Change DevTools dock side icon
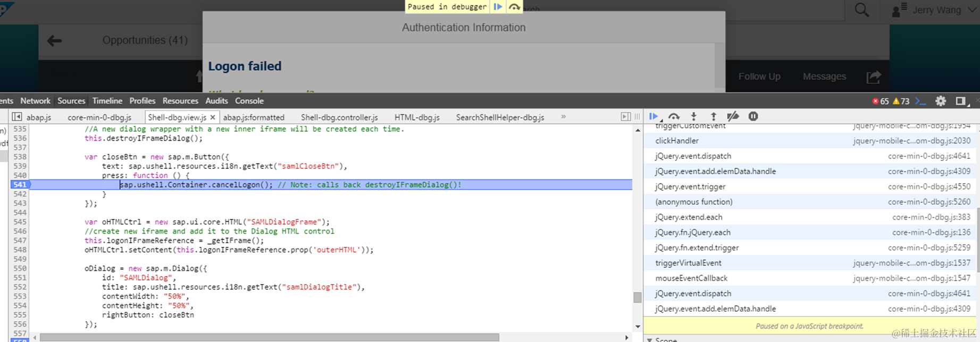The image size is (980, 342). pos(960,101)
